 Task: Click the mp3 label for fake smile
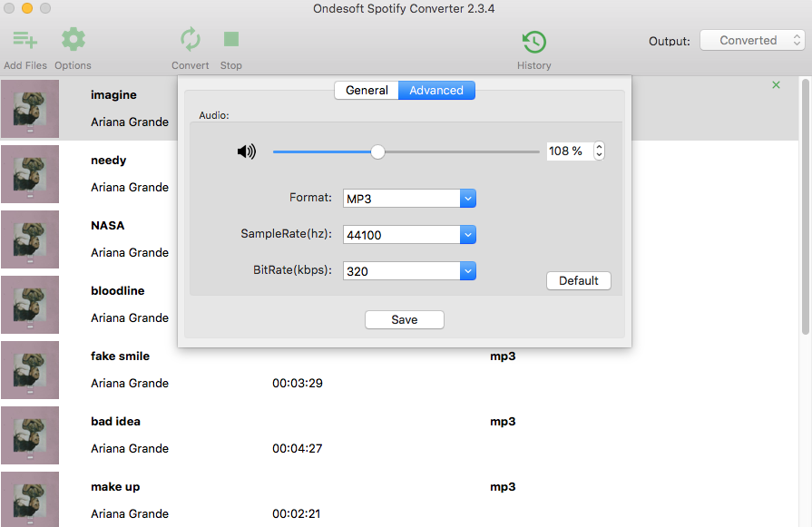tap(503, 356)
